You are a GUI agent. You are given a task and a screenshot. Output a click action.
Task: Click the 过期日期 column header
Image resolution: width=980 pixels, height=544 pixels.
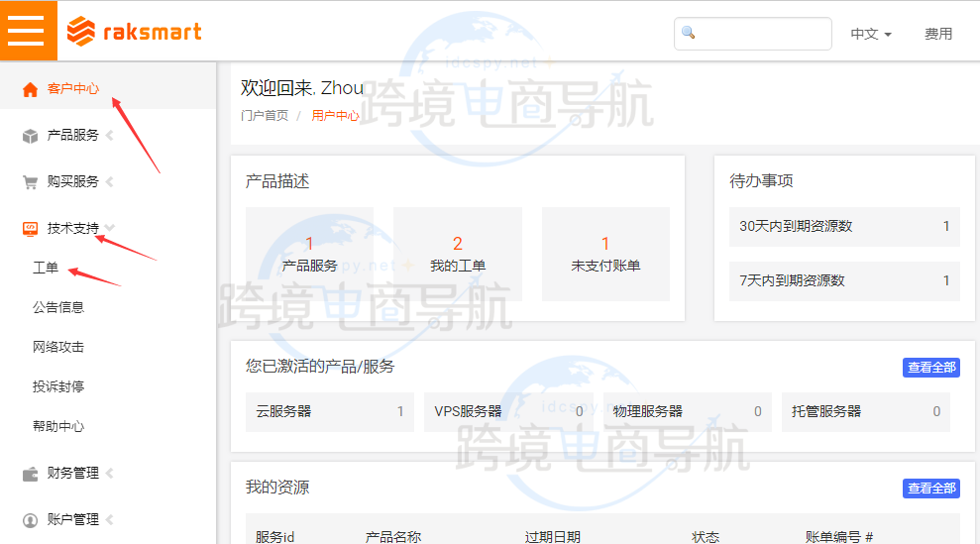pos(553,536)
